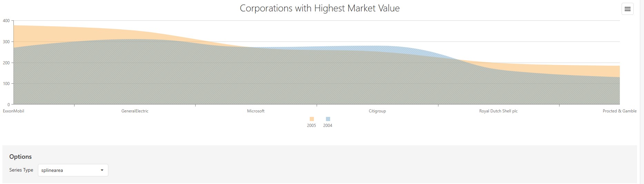The width and height of the screenshot is (644, 184).
Task: Click the splinearea dropdown arrow
Action: [102, 170]
